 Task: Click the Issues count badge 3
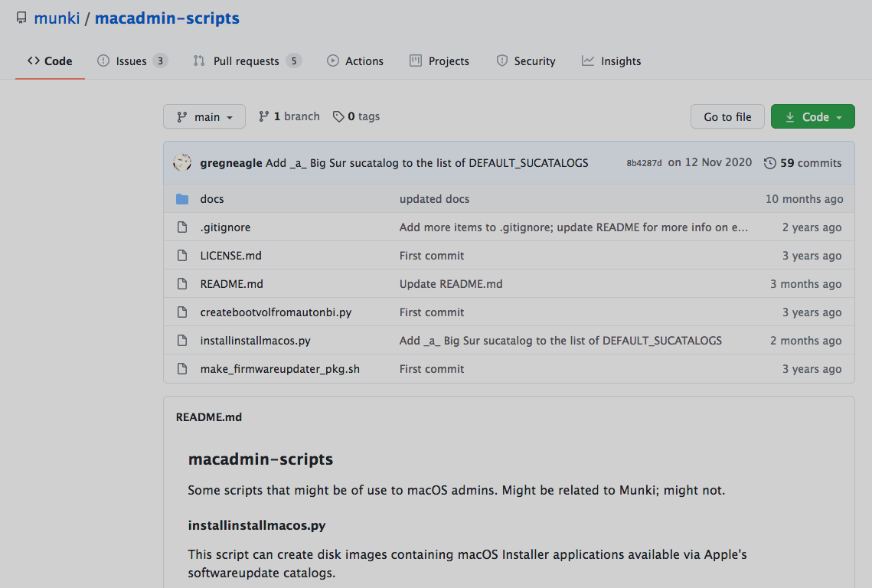(160, 61)
